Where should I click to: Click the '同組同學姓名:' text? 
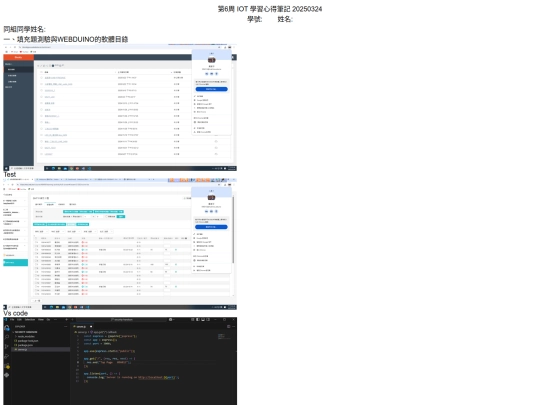click(x=24, y=29)
